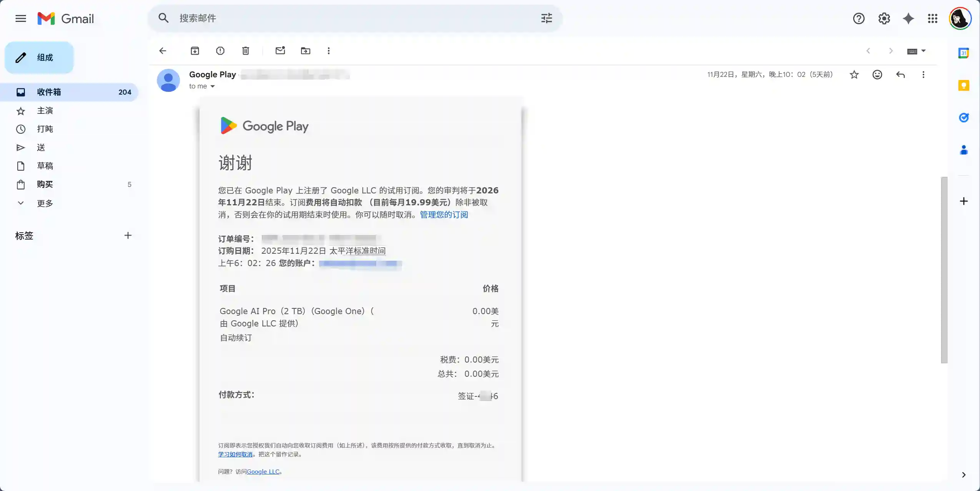
Task: Archive this email using the archive icon
Action: pos(195,51)
